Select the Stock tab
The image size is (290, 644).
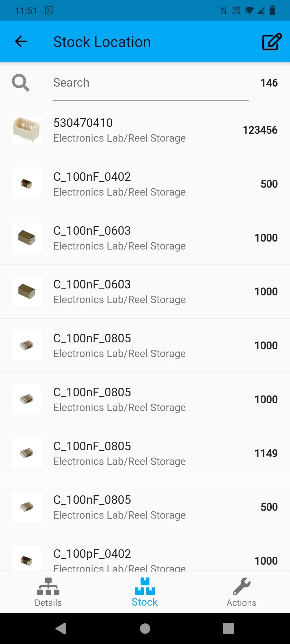click(x=145, y=592)
